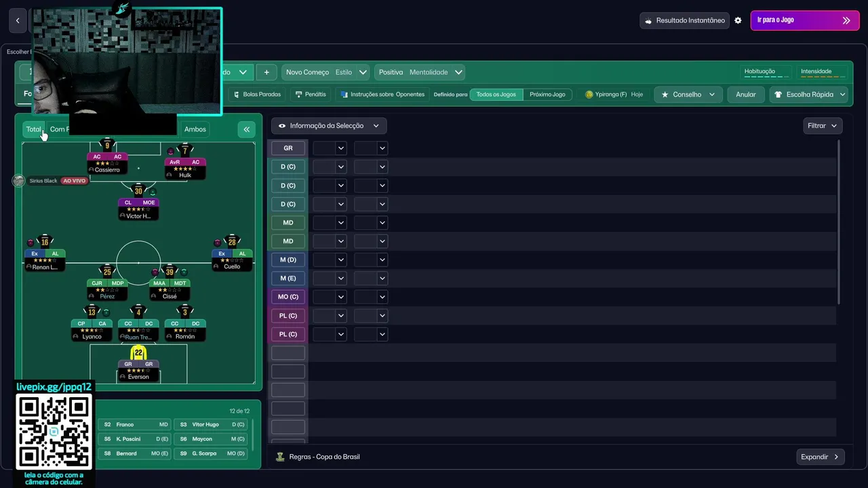The height and width of the screenshot is (488, 868).
Task: Click the CL role on Victor H.
Action: pyautogui.click(x=128, y=203)
